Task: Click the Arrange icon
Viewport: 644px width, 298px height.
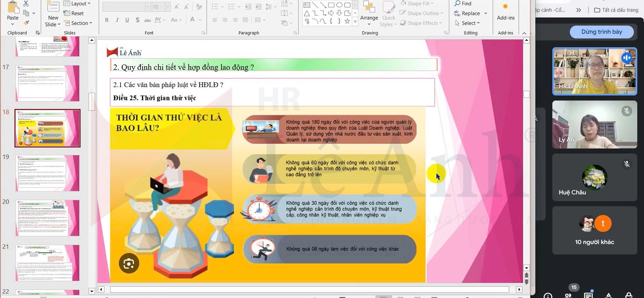Action: (369, 13)
